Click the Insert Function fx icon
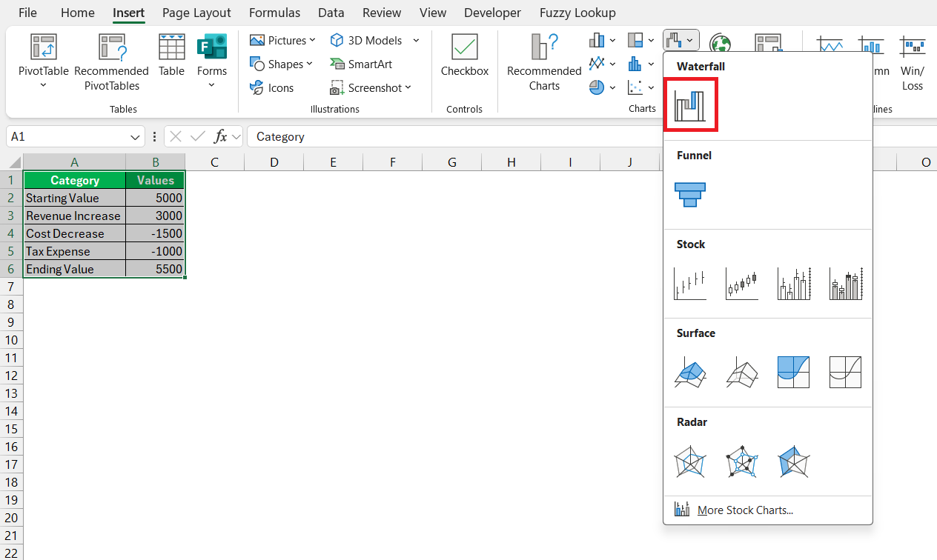Image resolution: width=937 pixels, height=560 pixels. [x=220, y=136]
